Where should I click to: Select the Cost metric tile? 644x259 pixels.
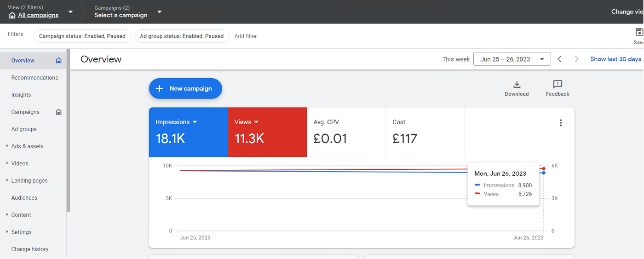pos(425,132)
